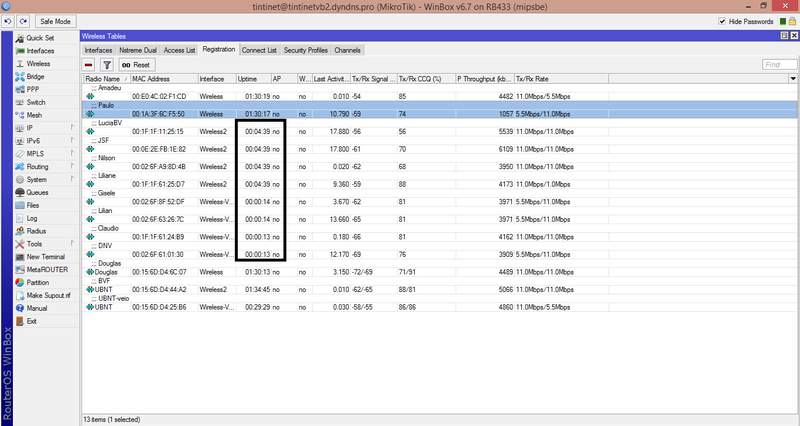
Task: Expand the IPv6 submenu
Action: click(x=72, y=141)
